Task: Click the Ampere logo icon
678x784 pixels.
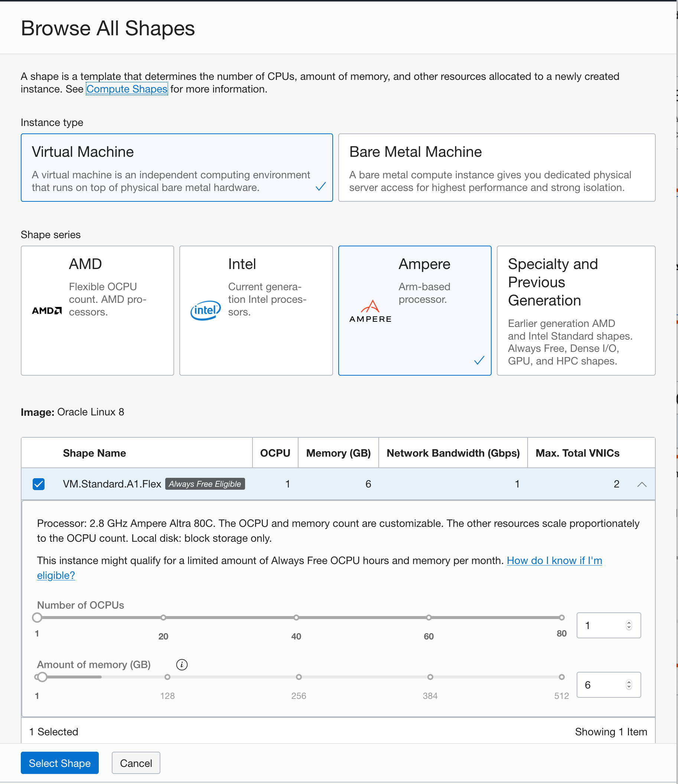Action: (x=371, y=310)
